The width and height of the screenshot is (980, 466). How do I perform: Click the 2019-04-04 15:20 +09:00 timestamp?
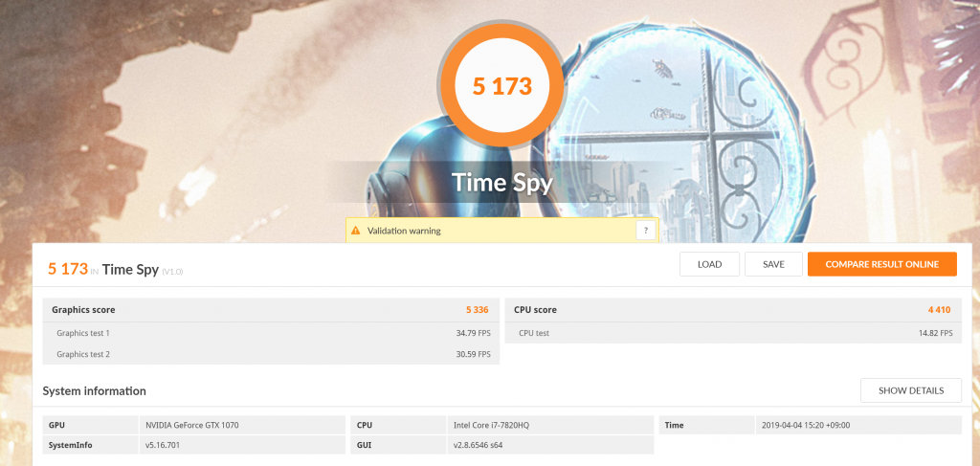(x=806, y=426)
